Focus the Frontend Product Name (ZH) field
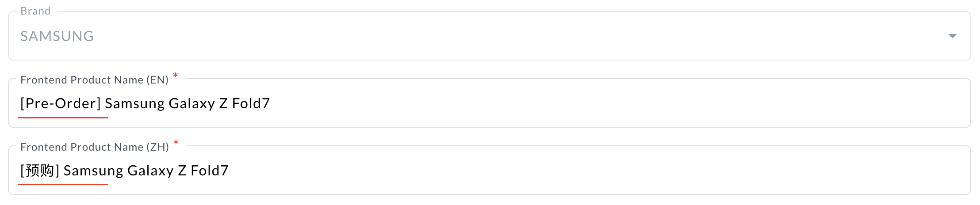The height and width of the screenshot is (205, 980). coord(575,171)
